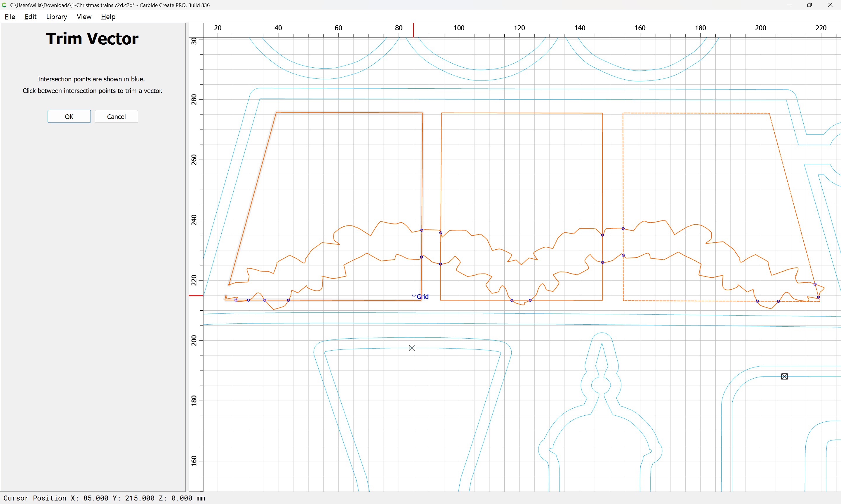Restore down the application window
841x504 pixels.
[x=809, y=5]
